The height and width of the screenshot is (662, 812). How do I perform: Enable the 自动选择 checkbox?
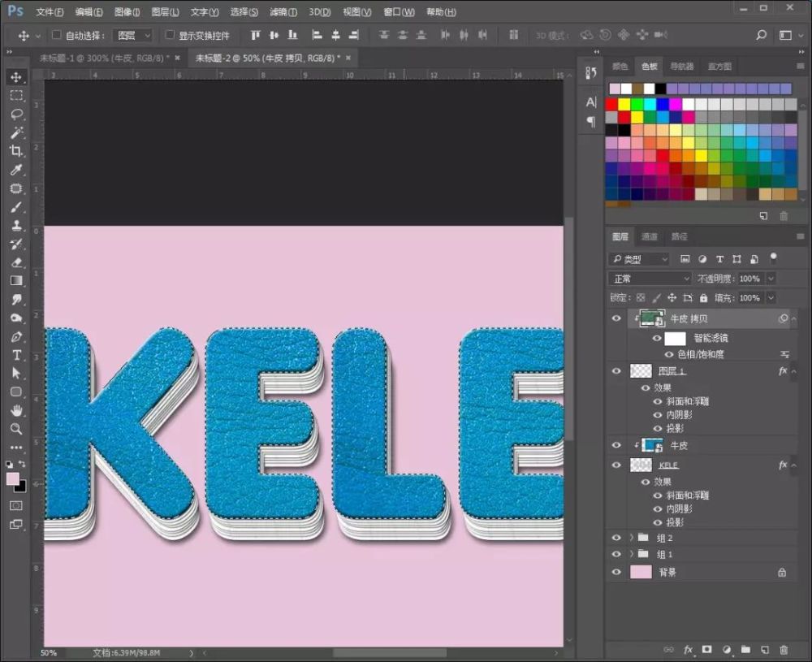(57, 35)
